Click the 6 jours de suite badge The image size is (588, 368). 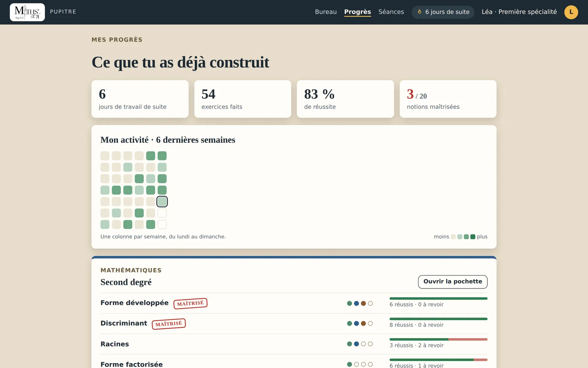[x=443, y=12]
